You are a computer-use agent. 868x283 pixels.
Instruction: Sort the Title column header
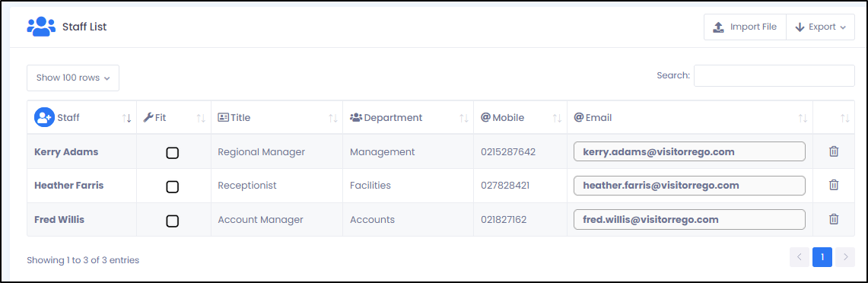coord(332,118)
